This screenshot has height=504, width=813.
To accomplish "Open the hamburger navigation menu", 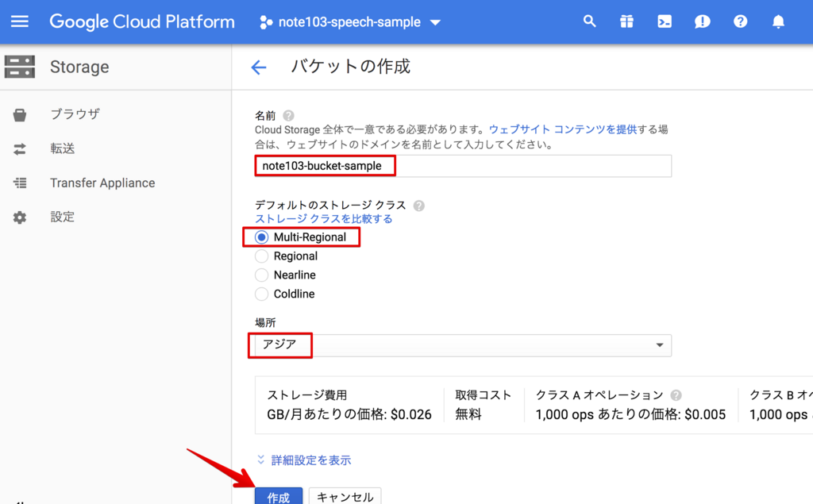I will pyautogui.click(x=20, y=21).
